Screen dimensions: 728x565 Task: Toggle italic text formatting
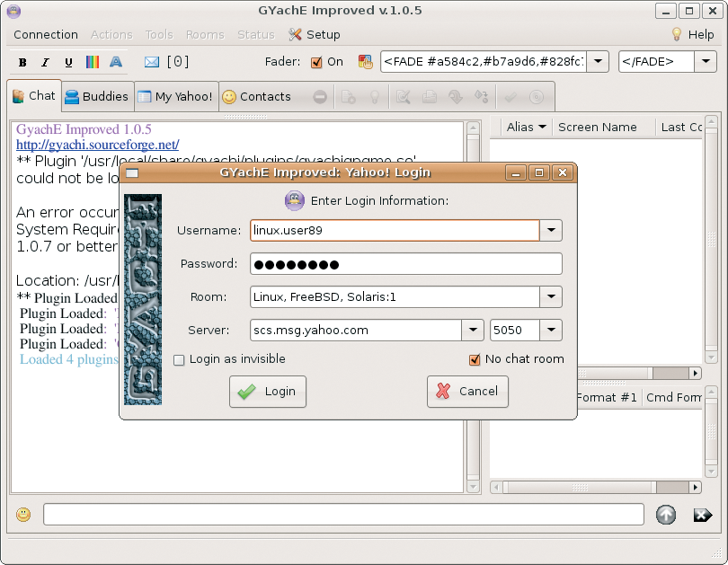(x=45, y=62)
